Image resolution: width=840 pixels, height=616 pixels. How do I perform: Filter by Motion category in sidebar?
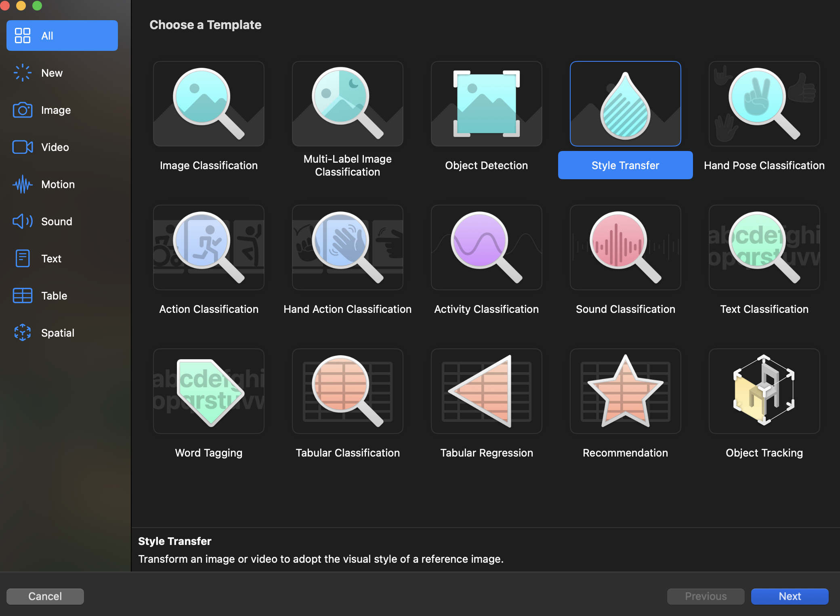pyautogui.click(x=58, y=184)
